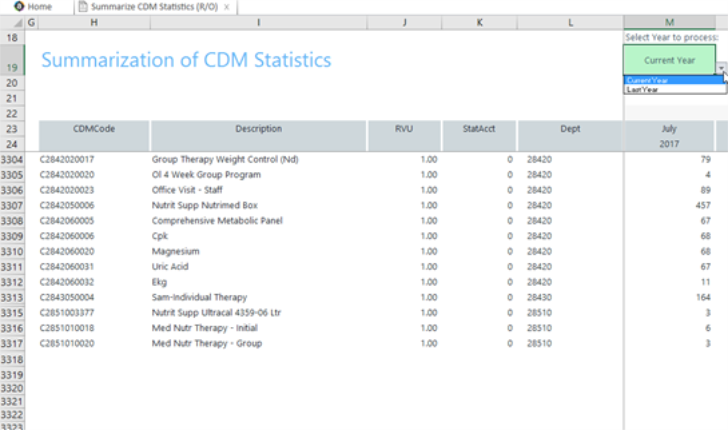Close the Summarize CDM Statistics tab
This screenshot has height=430, width=728.
pyautogui.click(x=227, y=7)
